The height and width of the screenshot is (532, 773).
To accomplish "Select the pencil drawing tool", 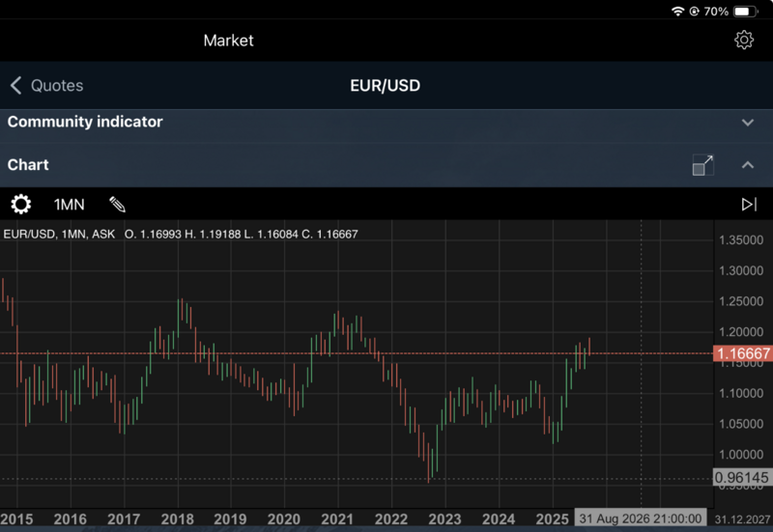I will (117, 205).
